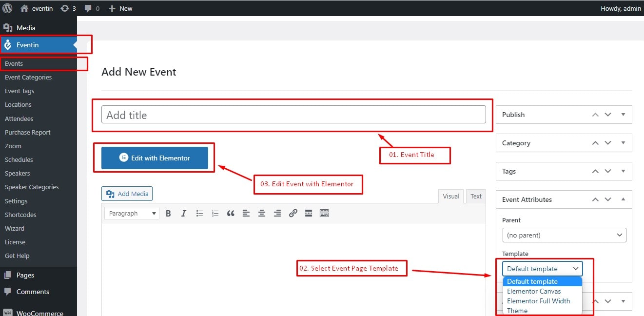
Task: Insert a bulleted list
Action: [x=199, y=213]
